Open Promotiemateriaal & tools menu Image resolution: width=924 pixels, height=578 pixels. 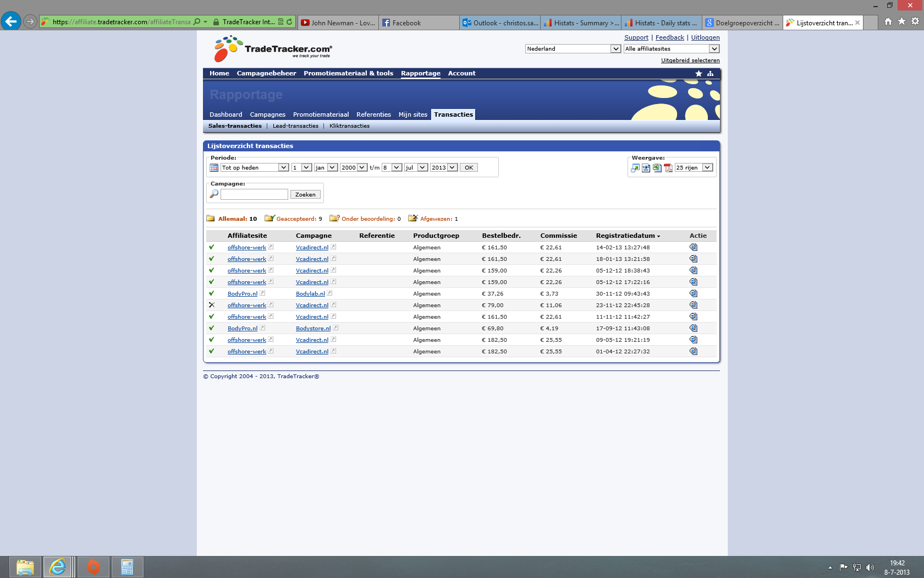348,73
